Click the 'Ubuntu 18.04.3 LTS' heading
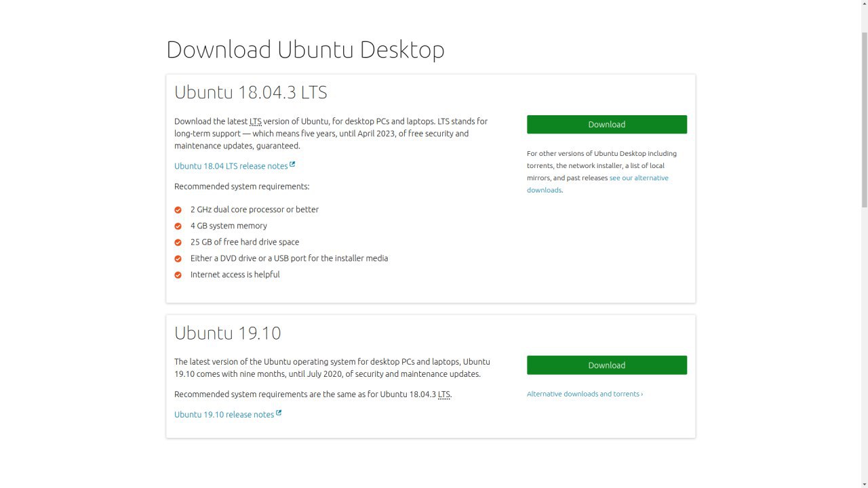Image resolution: width=868 pixels, height=488 pixels. click(x=251, y=92)
